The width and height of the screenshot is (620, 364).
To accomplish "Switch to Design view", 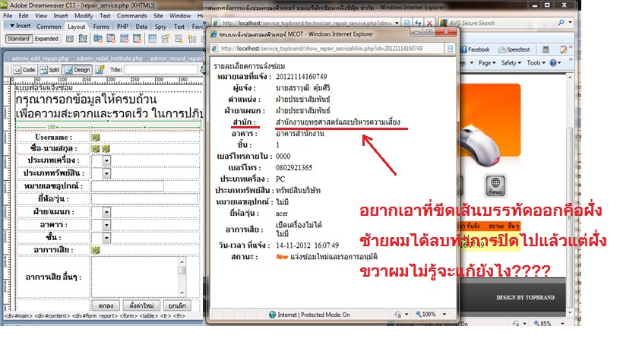I will [x=77, y=70].
